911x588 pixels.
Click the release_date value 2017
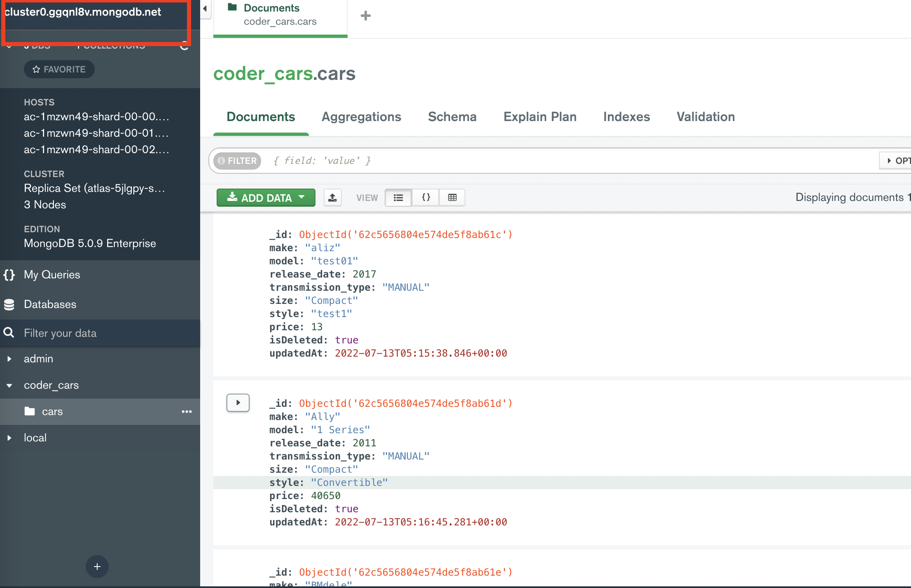pos(364,274)
